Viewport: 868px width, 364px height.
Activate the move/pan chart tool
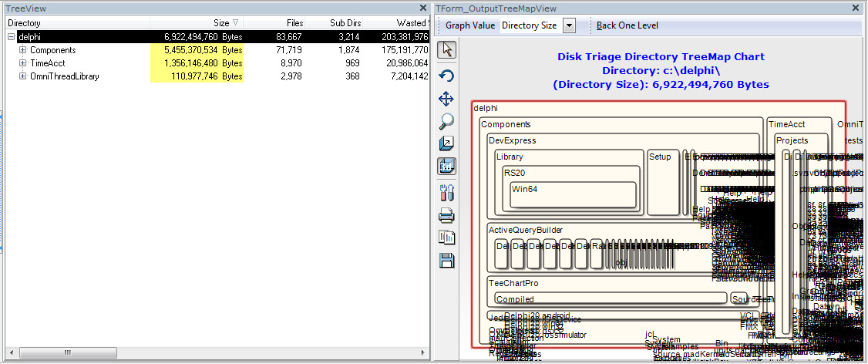pyautogui.click(x=447, y=99)
